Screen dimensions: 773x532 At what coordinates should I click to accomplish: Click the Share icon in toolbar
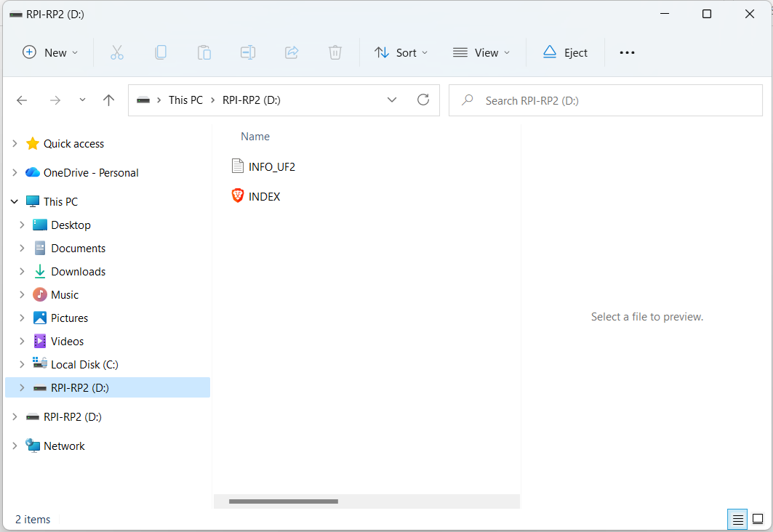pos(292,52)
